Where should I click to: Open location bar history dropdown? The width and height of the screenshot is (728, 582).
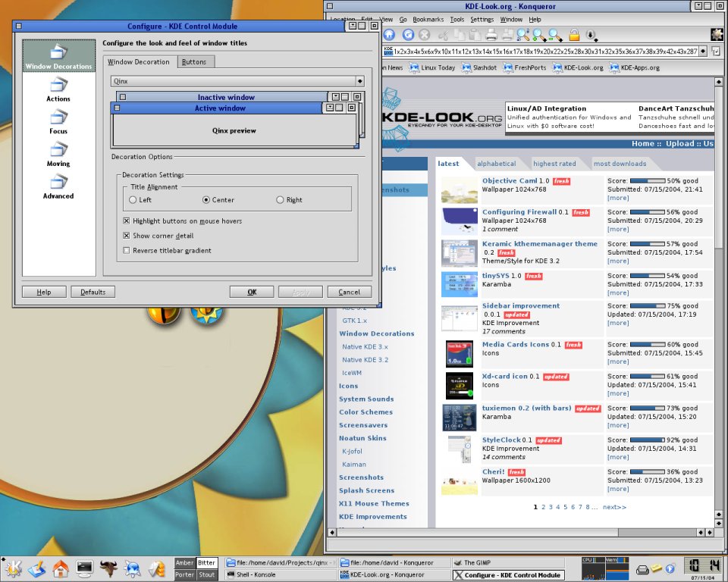click(x=703, y=51)
